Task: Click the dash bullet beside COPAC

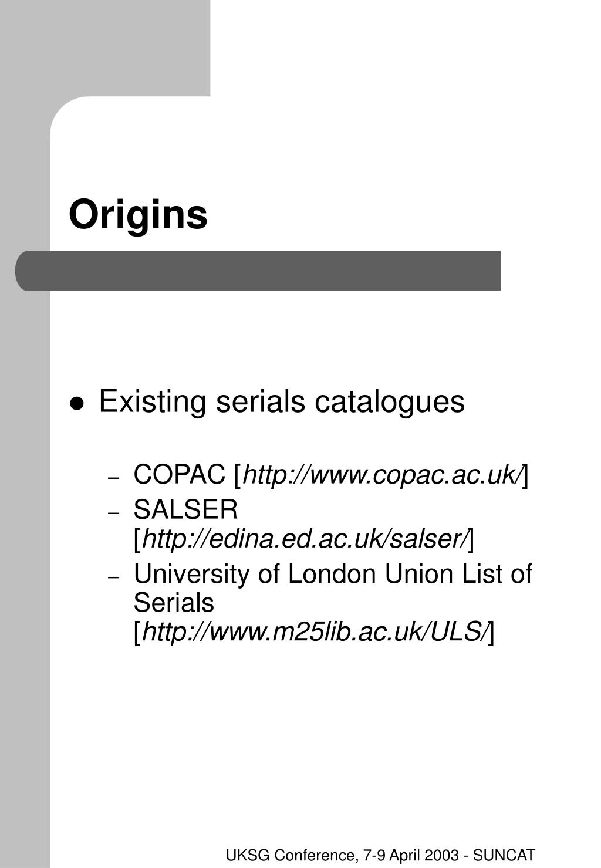Action: [x=114, y=479]
